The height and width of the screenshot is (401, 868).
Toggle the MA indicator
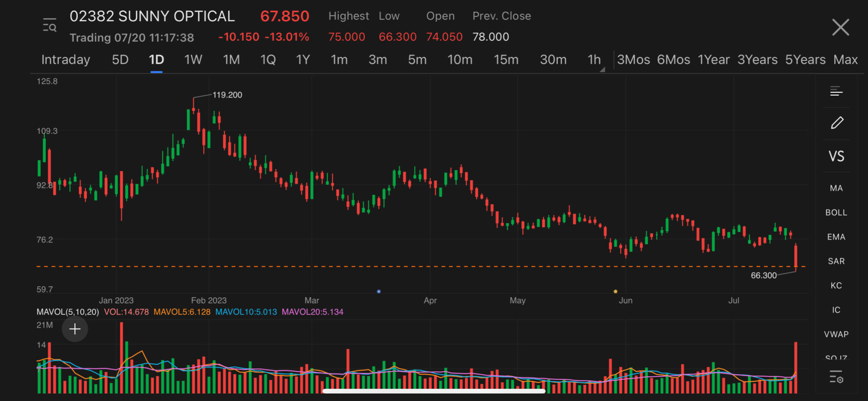pos(836,188)
